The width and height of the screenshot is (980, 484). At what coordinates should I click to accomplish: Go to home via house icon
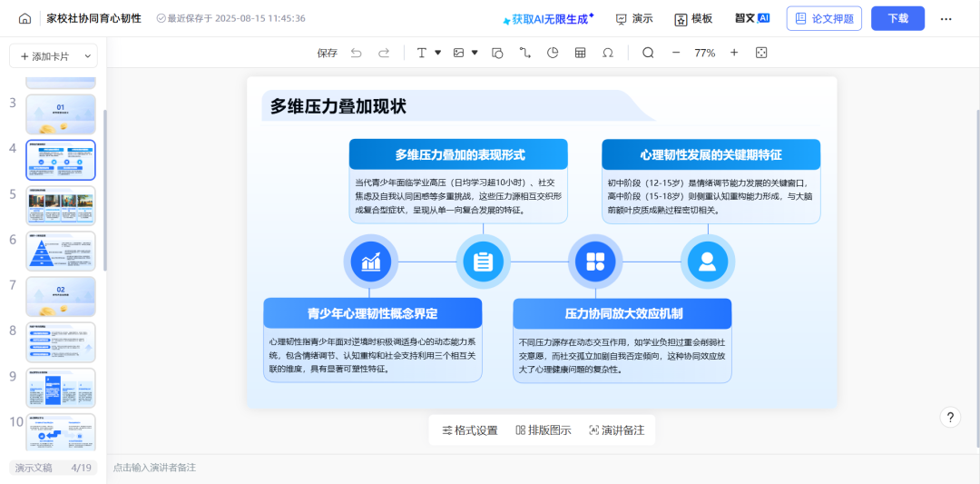click(24, 18)
